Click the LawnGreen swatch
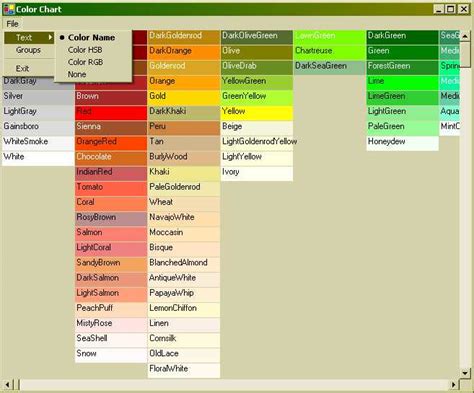Image resolution: width=474 pixels, height=393 pixels. coord(330,36)
